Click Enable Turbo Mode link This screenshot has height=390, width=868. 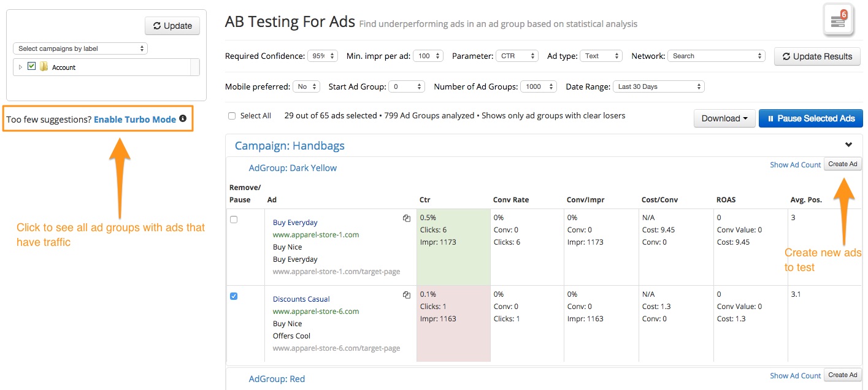pos(135,120)
